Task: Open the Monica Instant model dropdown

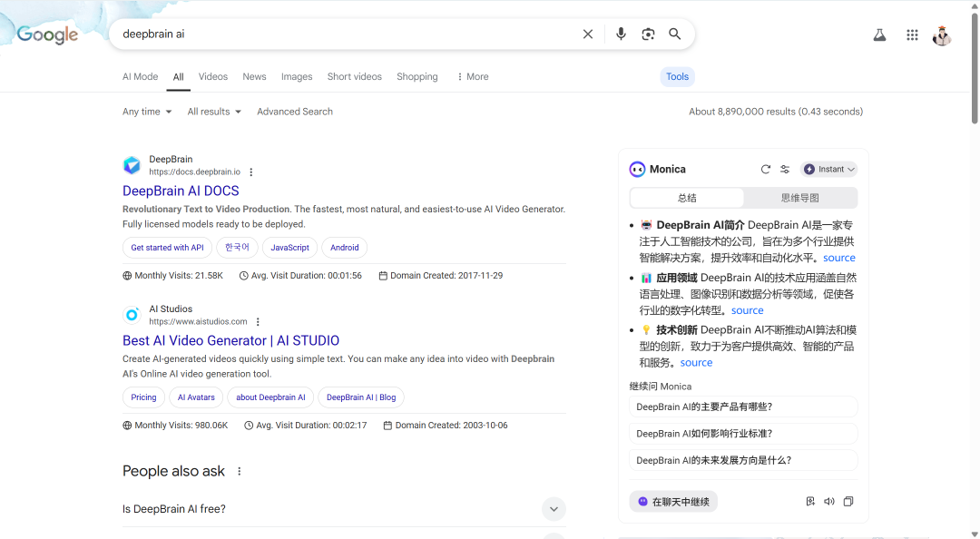Action: [x=828, y=169]
